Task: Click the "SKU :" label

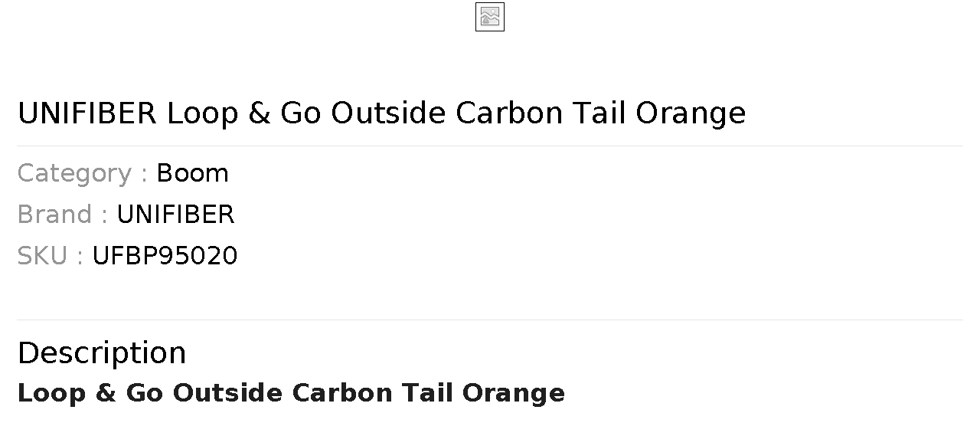Action: click(x=50, y=256)
